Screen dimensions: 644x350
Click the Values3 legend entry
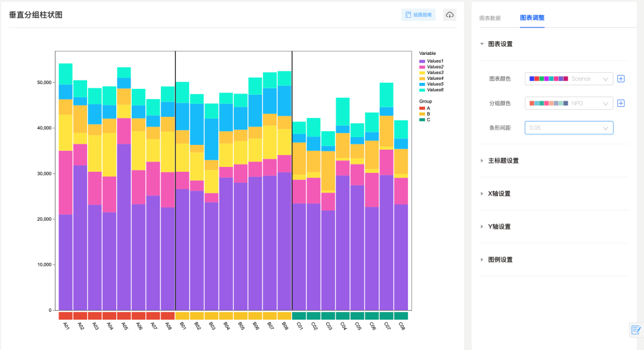[x=431, y=73]
